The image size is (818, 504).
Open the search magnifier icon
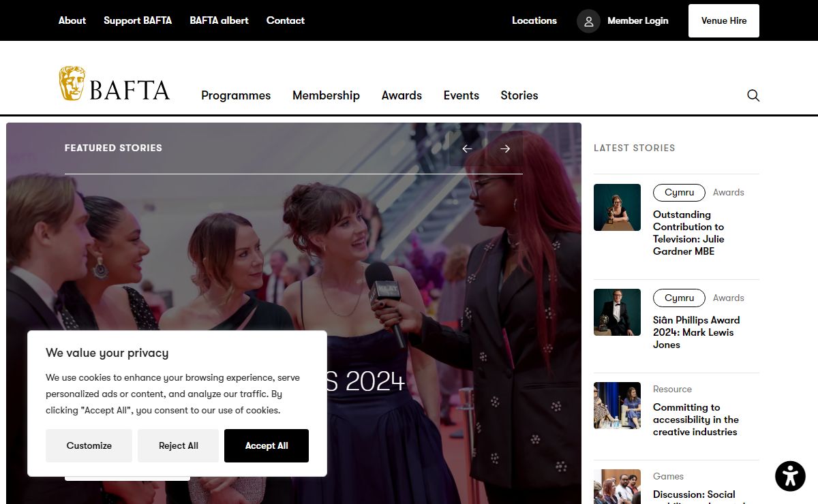click(753, 95)
